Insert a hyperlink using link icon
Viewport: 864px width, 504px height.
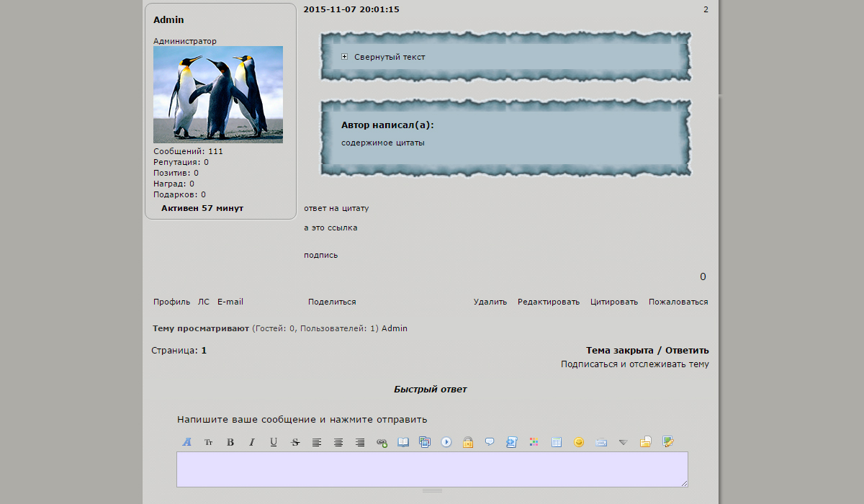[x=382, y=442]
